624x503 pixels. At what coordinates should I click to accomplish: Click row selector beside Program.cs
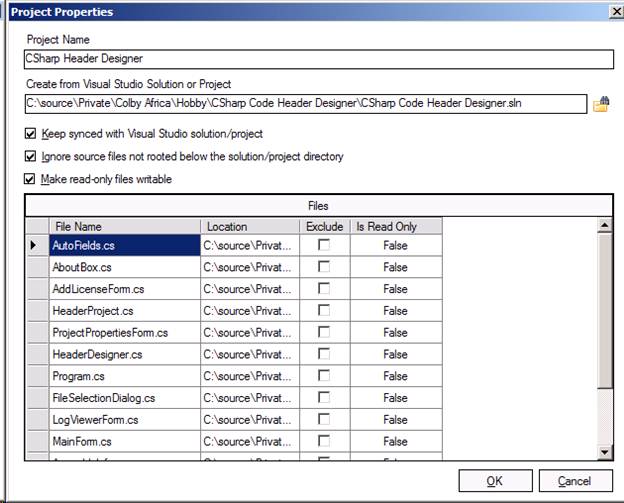point(37,376)
